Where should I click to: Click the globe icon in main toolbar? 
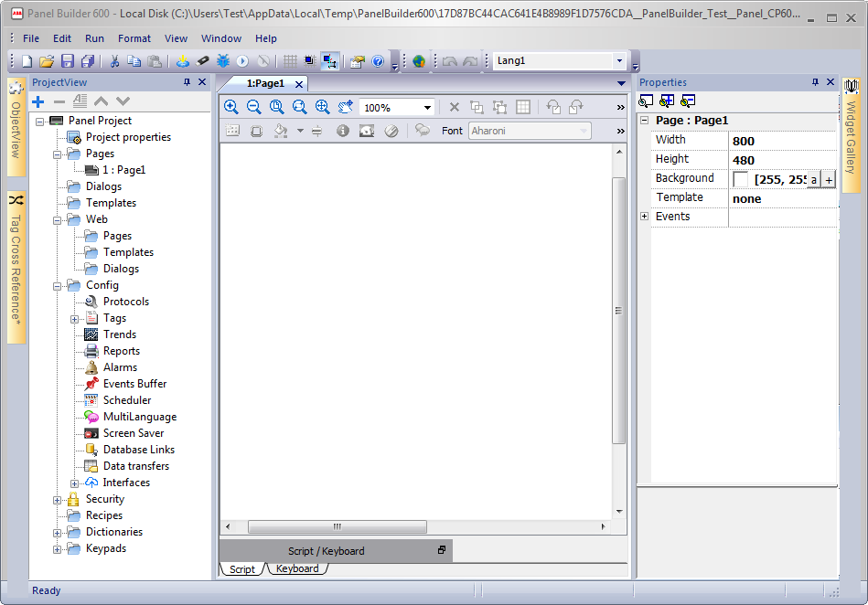pos(419,61)
